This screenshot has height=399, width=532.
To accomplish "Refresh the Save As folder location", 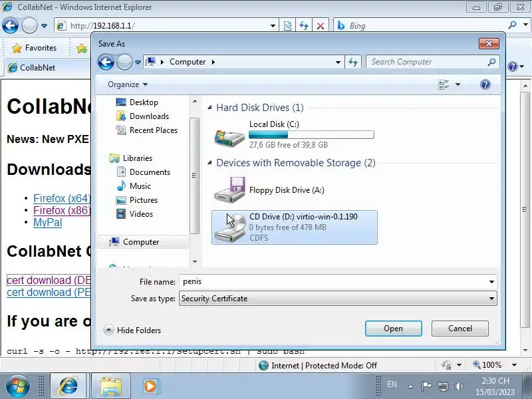I will click(353, 62).
